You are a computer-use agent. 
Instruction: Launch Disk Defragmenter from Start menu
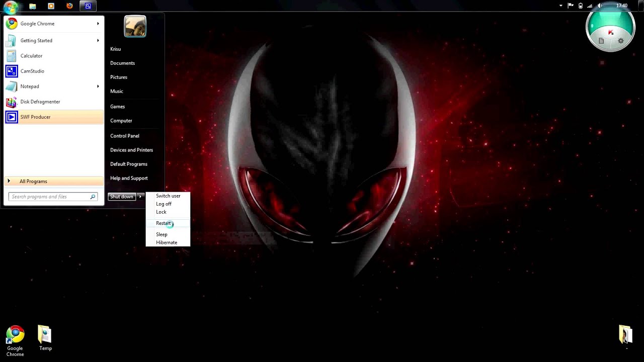click(x=54, y=102)
